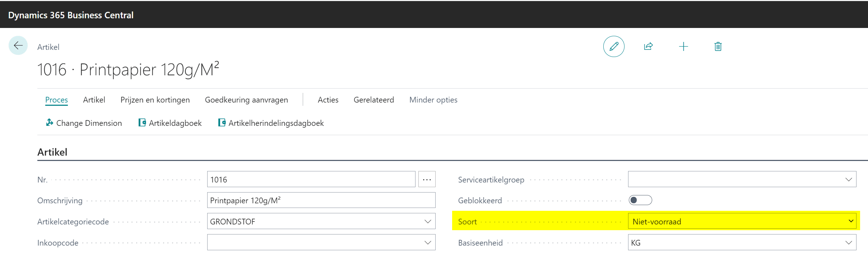Image resolution: width=868 pixels, height=261 pixels.
Task: Open the Soort dropdown showing Niet-voorraad
Action: coord(742,221)
